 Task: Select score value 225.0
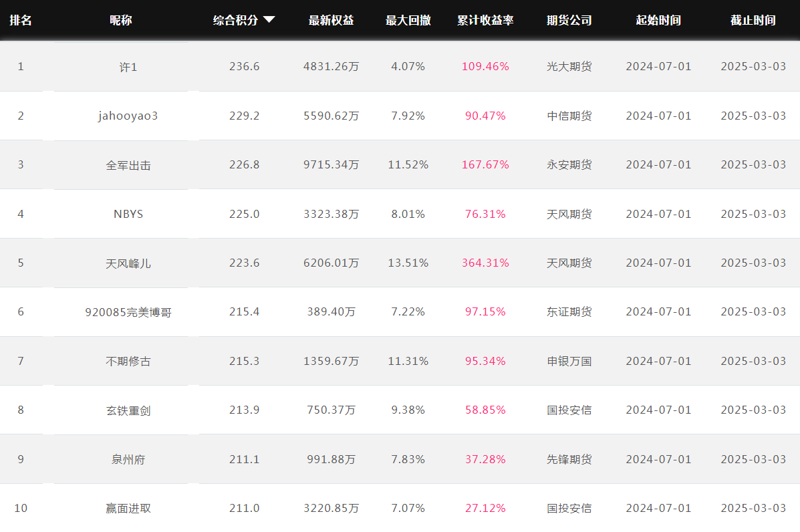[245, 214]
